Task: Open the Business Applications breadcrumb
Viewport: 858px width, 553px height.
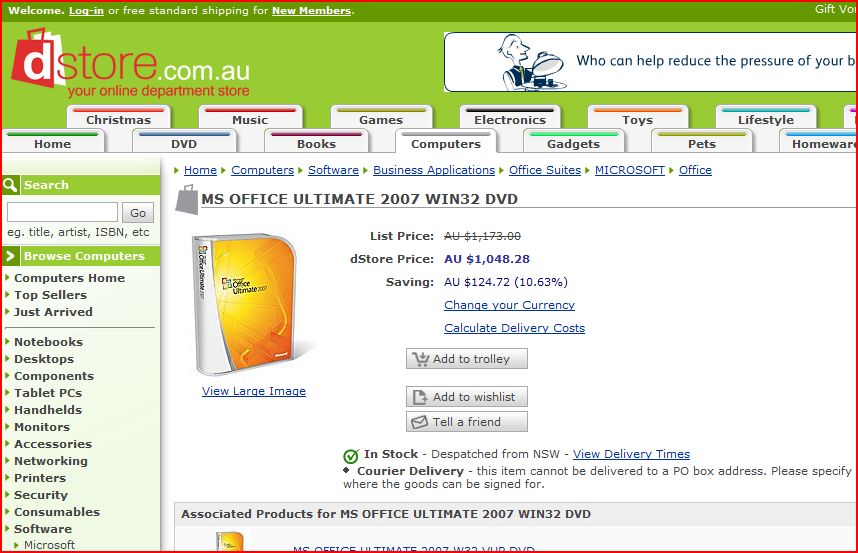Action: click(434, 170)
